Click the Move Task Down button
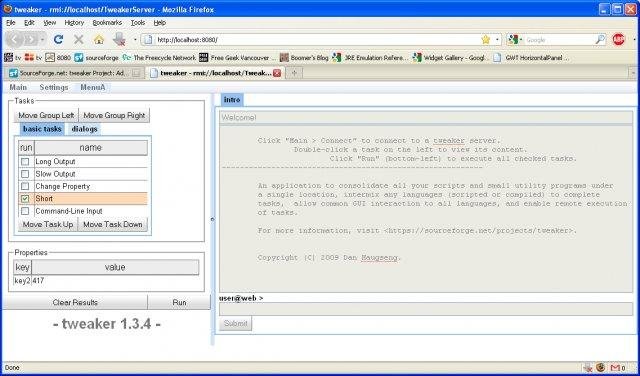Screen dimensions: 640x376 [113, 225]
